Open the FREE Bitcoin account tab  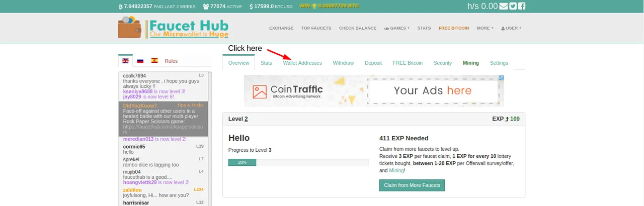408,63
